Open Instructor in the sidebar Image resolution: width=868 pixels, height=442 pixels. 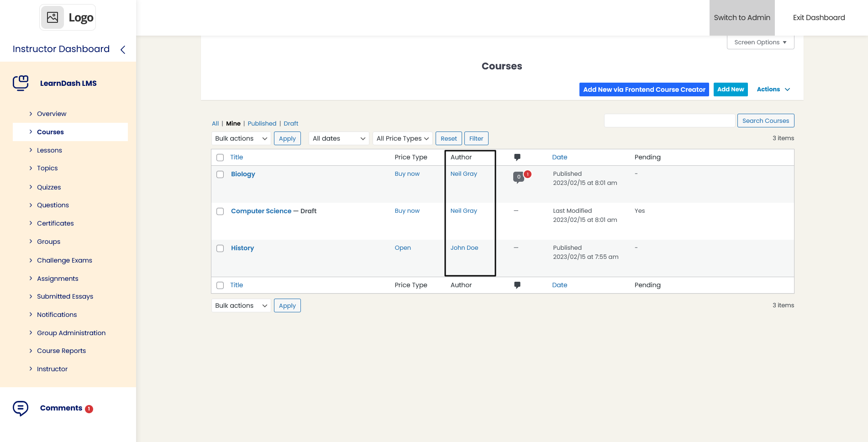[52, 369]
